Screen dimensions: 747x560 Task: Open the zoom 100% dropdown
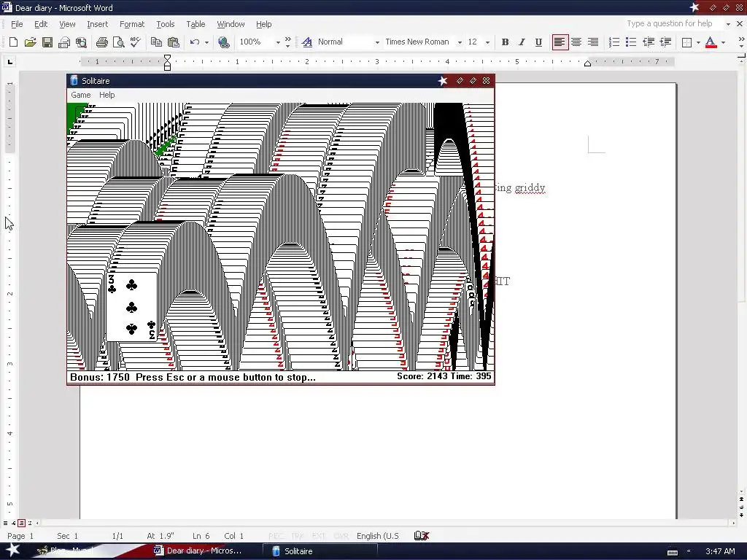[278, 42]
